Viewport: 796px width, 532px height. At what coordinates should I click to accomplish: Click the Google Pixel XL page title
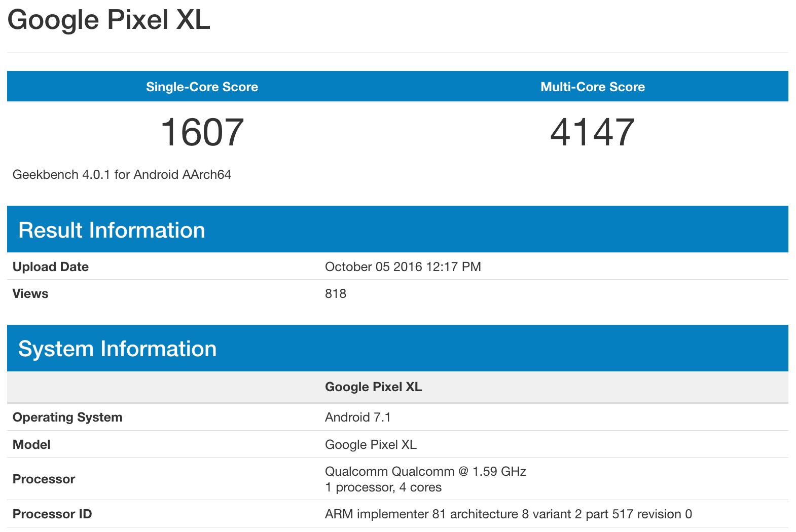click(x=108, y=20)
